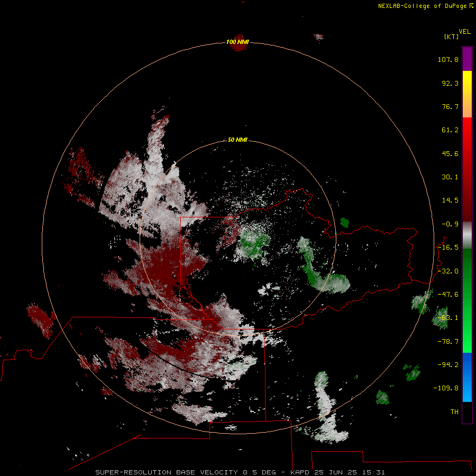Click the -32.0 scale value
The height and width of the screenshot is (476, 476).
[x=448, y=271]
